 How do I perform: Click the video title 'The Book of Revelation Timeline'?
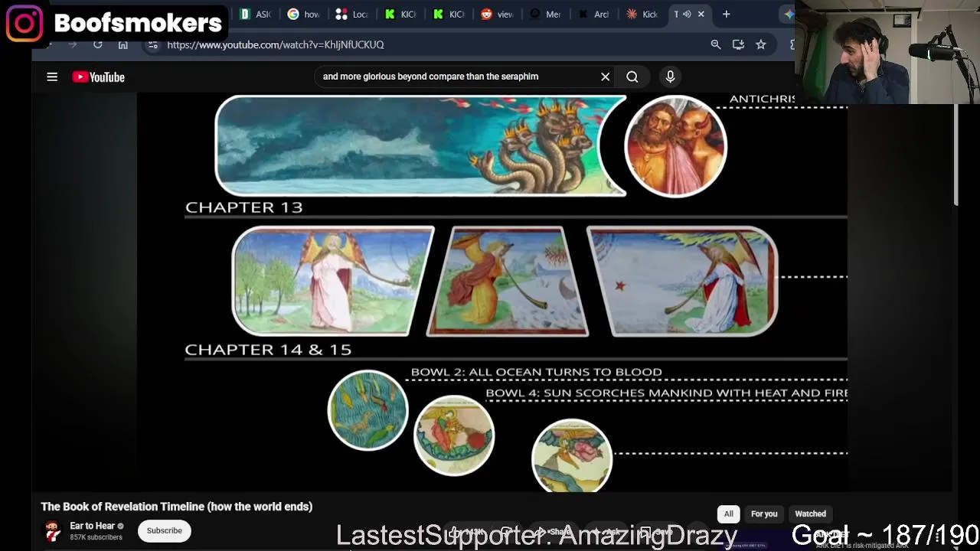176,507
